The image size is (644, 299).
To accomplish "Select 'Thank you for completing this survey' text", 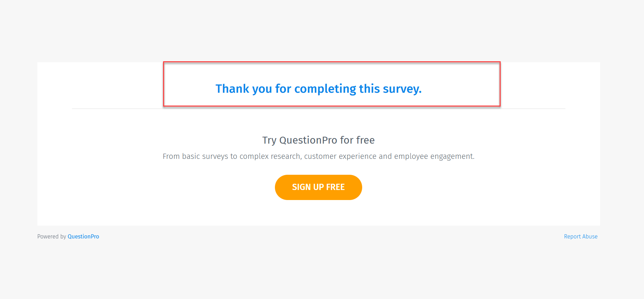I will tap(319, 89).
